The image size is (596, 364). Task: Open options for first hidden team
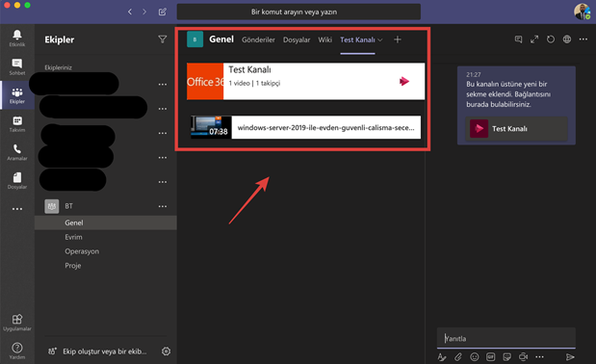click(x=163, y=85)
